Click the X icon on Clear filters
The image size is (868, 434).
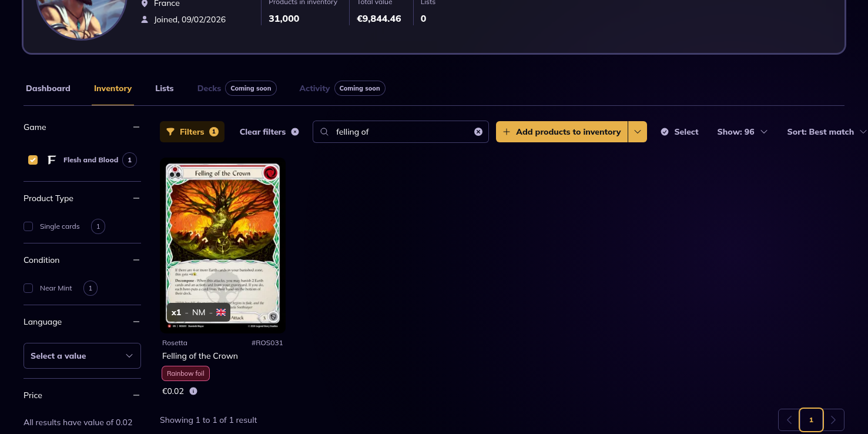pyautogui.click(x=295, y=132)
